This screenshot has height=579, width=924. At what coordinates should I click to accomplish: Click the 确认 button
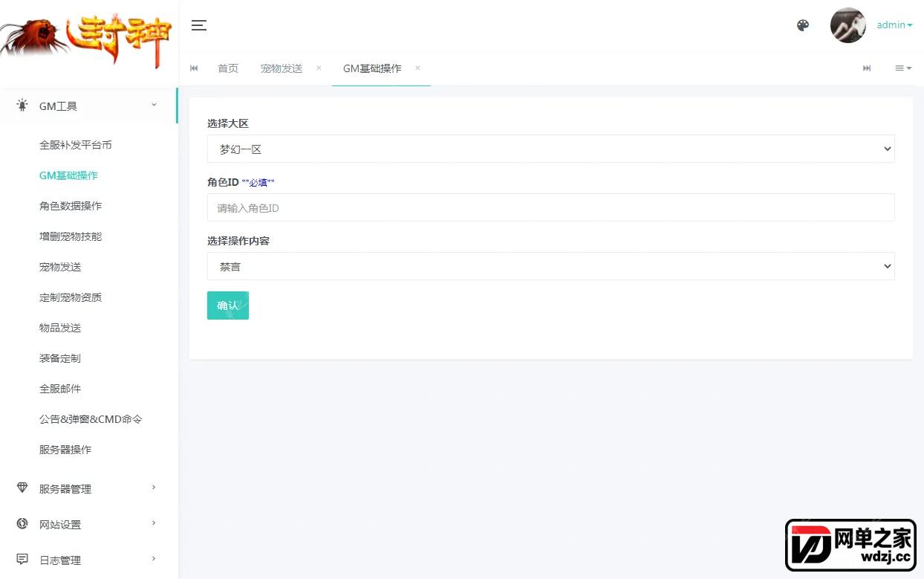[228, 305]
